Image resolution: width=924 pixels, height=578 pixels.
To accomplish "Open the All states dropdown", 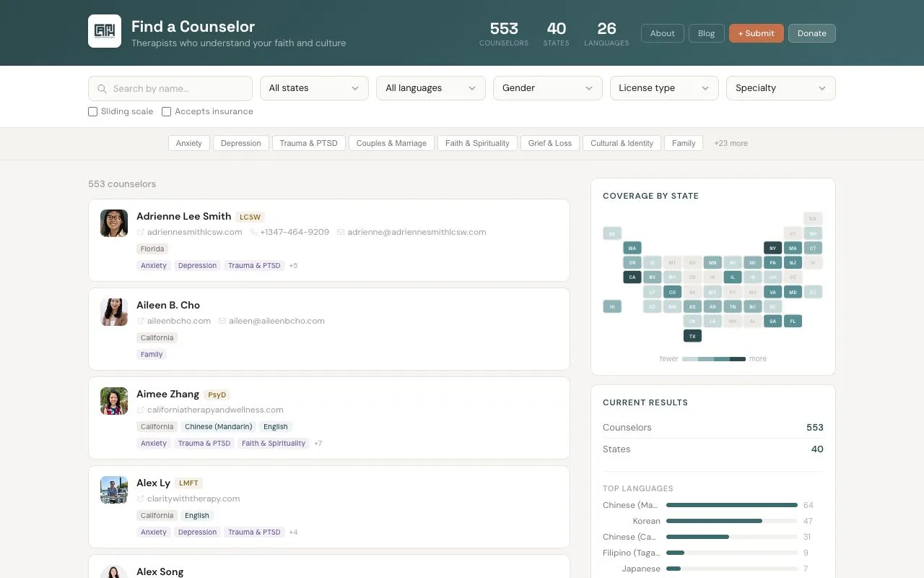I will tap(313, 87).
